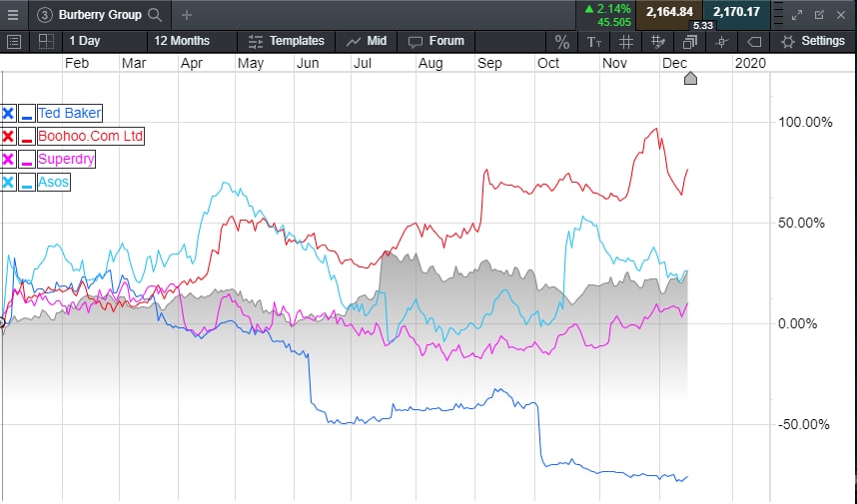Open the chart layout grid icon
857x504 pixels.
pos(46,42)
